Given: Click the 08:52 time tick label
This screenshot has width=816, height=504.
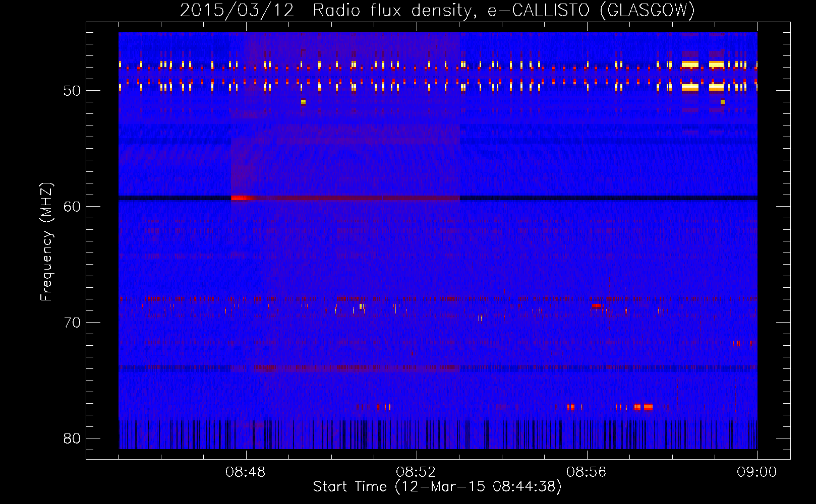Looking at the screenshot, I should [416, 472].
